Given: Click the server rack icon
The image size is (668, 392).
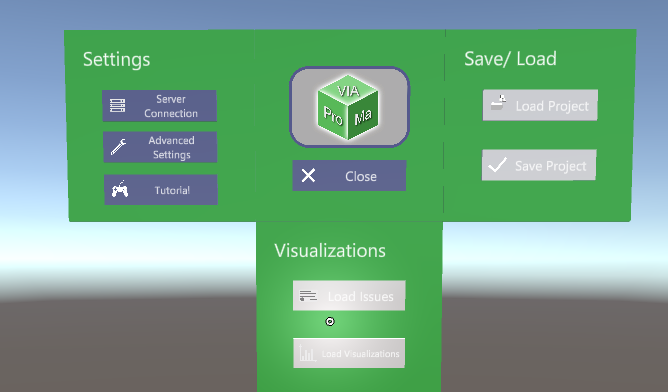Looking at the screenshot, I should pos(118,106).
